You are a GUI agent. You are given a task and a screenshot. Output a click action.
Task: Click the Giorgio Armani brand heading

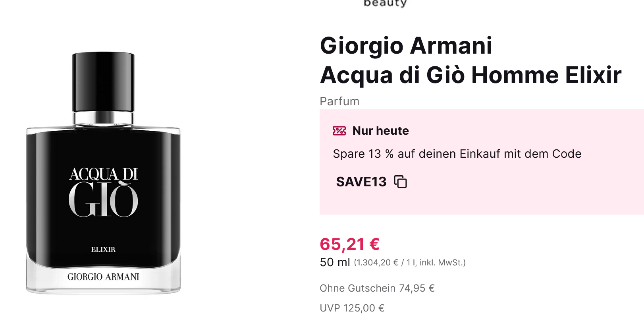click(x=406, y=45)
